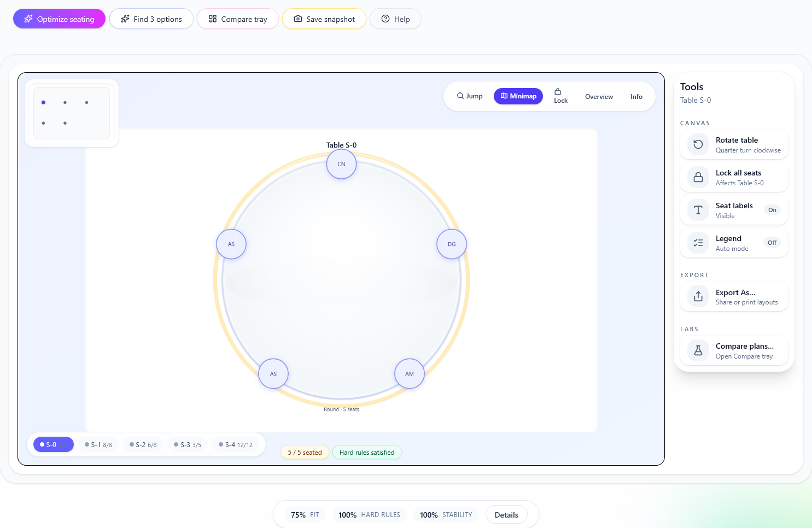This screenshot has height=528, width=812.
Task: Click the grid icon on Compare tray
Action: click(213, 19)
